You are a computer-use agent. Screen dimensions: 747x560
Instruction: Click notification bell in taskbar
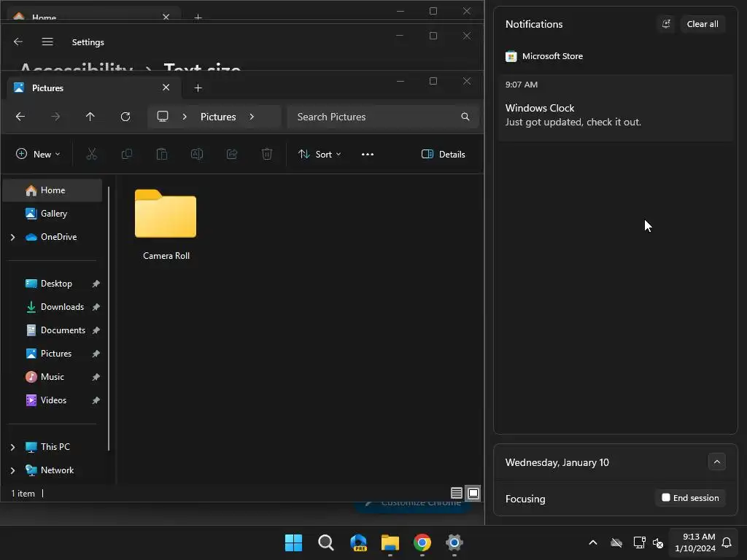tap(727, 542)
